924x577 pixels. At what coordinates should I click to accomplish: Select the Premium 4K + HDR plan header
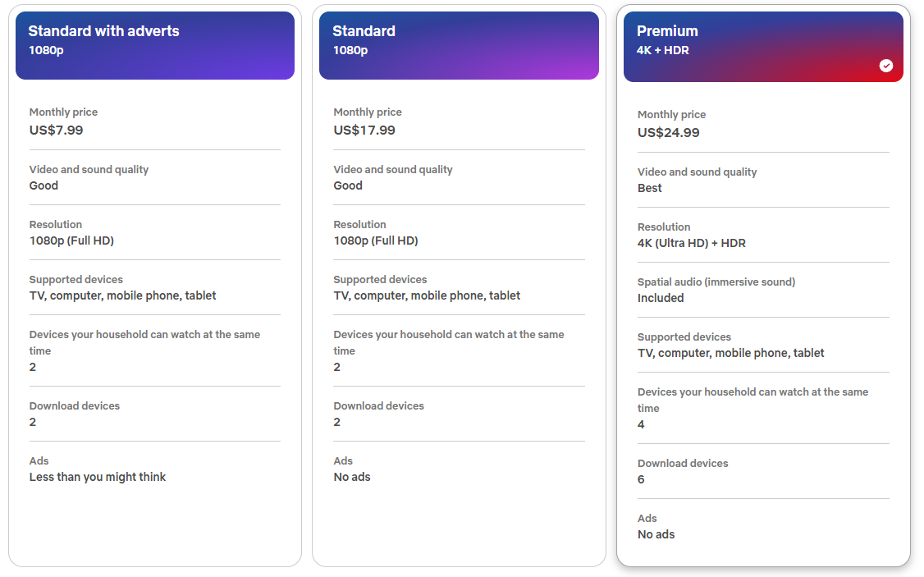763,47
